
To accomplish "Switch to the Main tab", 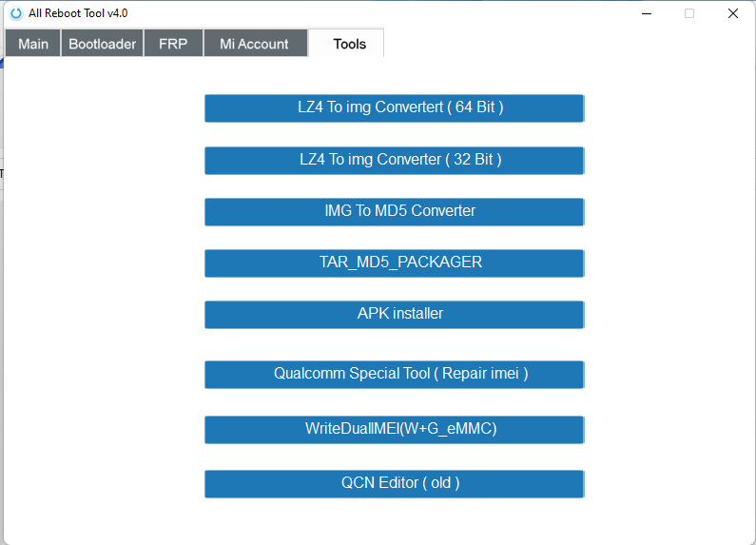I will tap(33, 44).
